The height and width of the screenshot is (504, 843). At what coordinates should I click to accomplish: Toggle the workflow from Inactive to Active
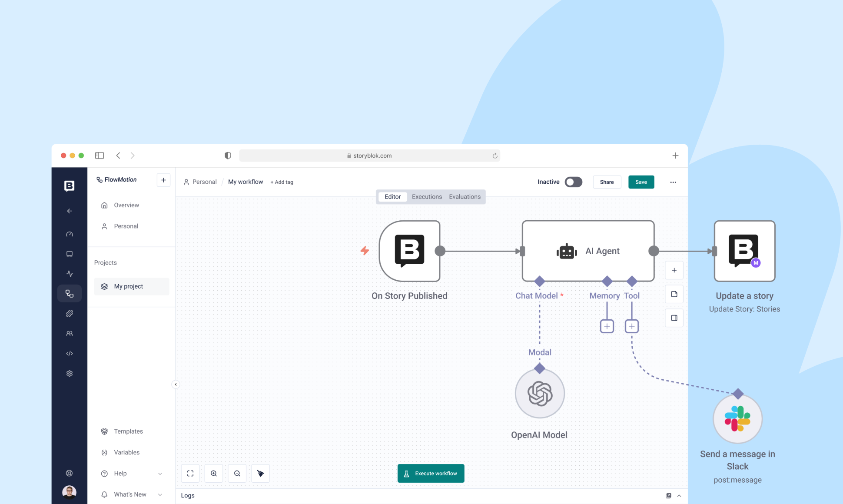573,182
